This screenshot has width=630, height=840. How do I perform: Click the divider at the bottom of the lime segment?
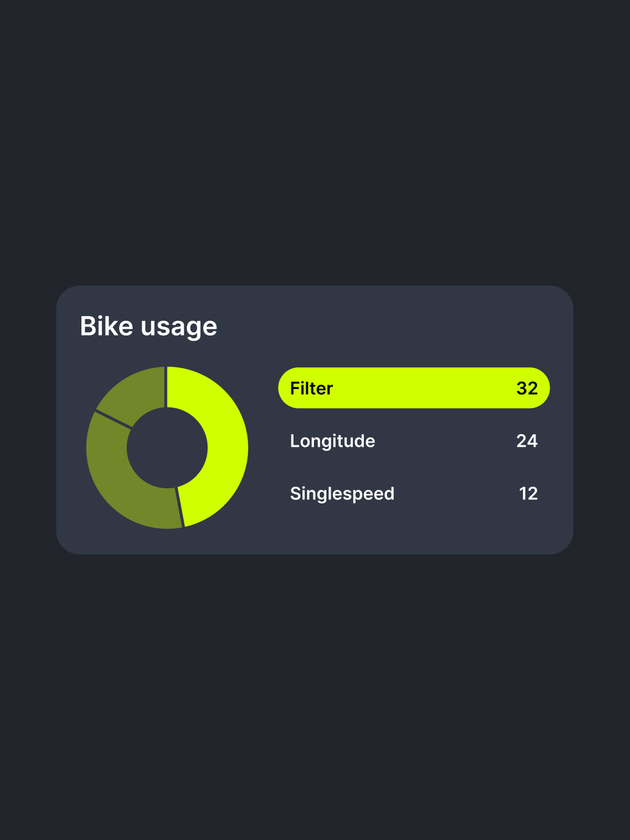[180, 507]
